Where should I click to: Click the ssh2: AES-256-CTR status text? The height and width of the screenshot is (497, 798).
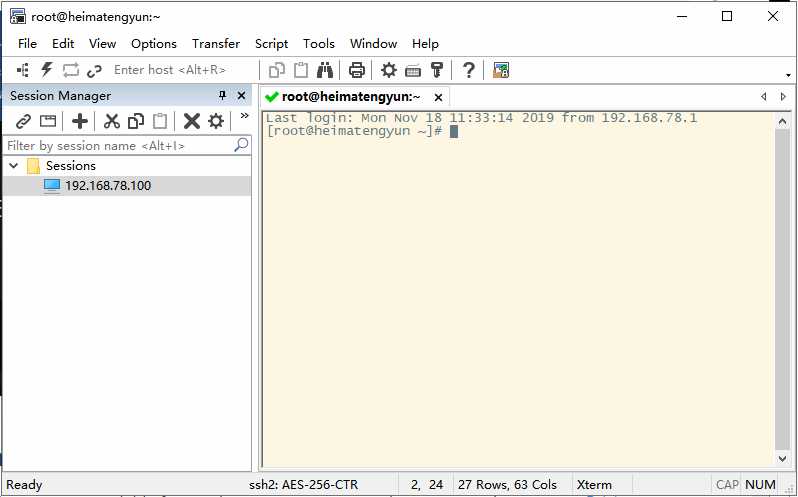click(303, 485)
